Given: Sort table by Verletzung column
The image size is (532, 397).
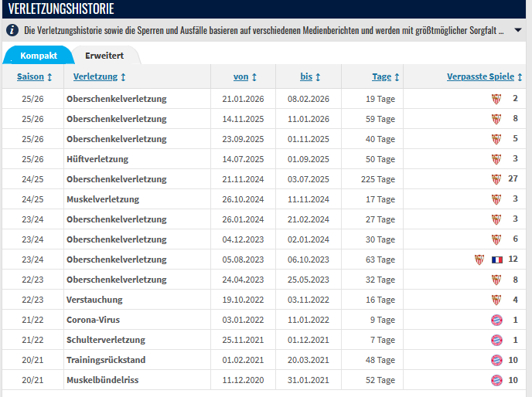Looking at the screenshot, I should (x=95, y=76).
